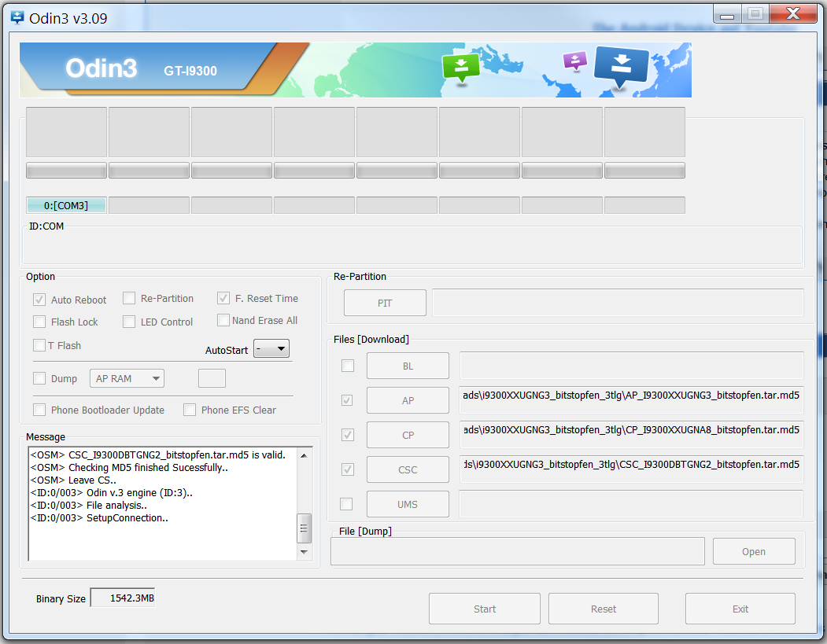827x644 pixels.
Task: Uncheck the CP file checkbox
Action: [348, 435]
